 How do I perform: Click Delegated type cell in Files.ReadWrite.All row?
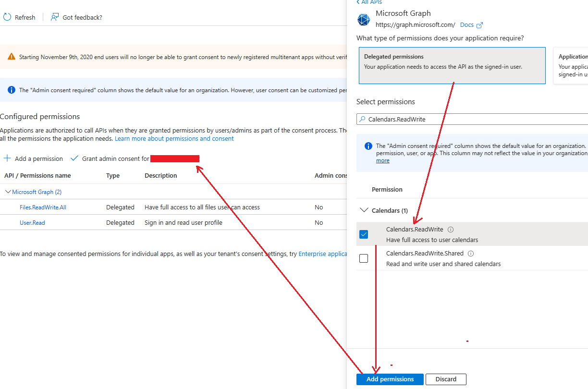[120, 207]
